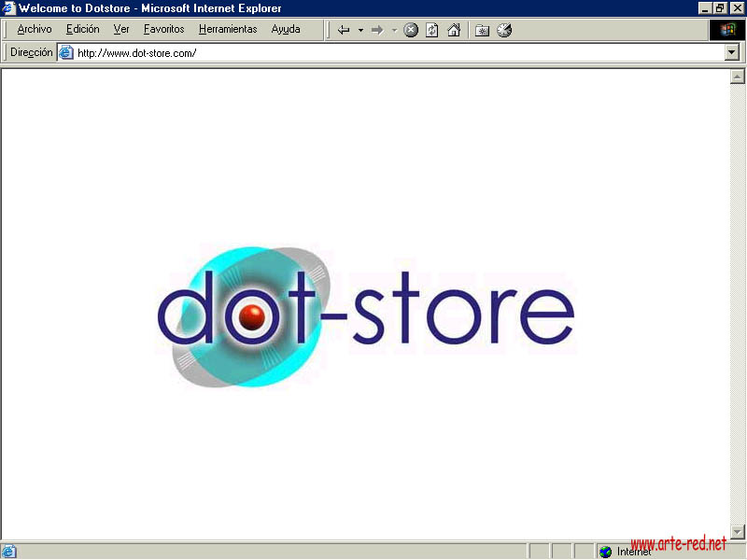Click the Back arrow button
The height and width of the screenshot is (560, 747).
[x=344, y=30]
